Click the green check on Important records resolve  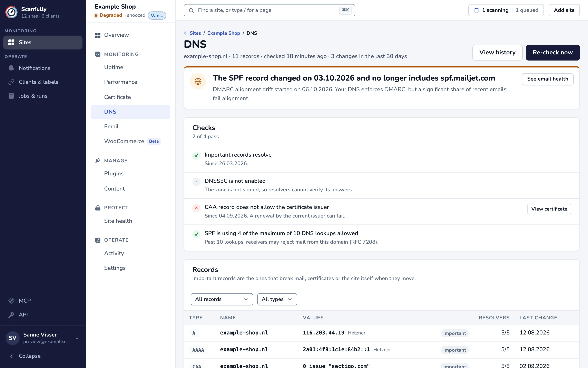coord(196,155)
